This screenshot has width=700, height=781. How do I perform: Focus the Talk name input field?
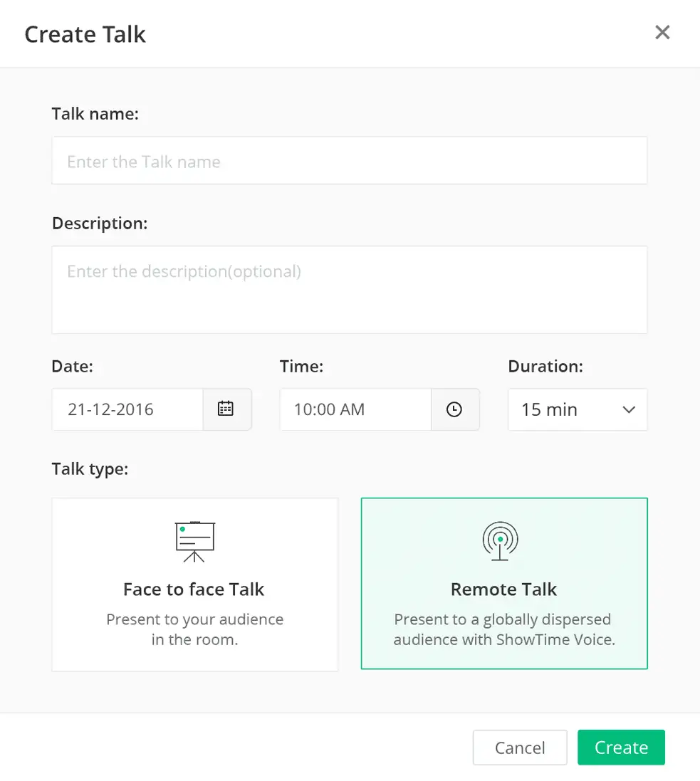tap(349, 160)
